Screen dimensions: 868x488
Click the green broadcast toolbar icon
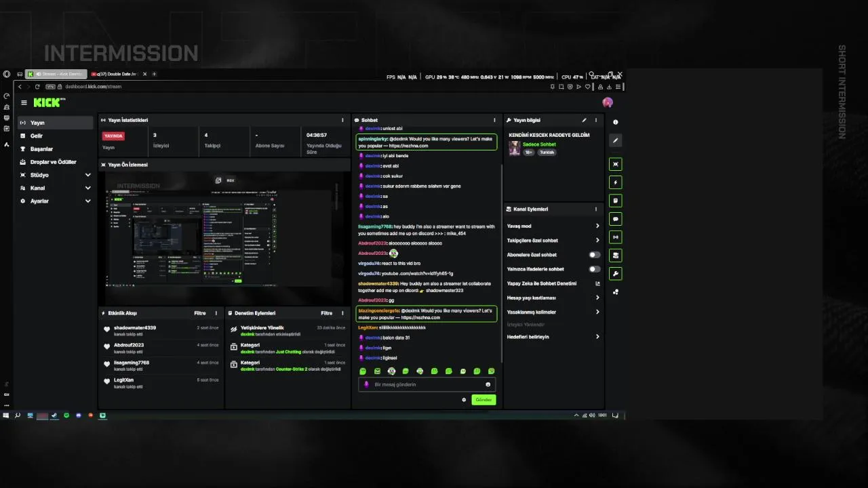tap(616, 237)
